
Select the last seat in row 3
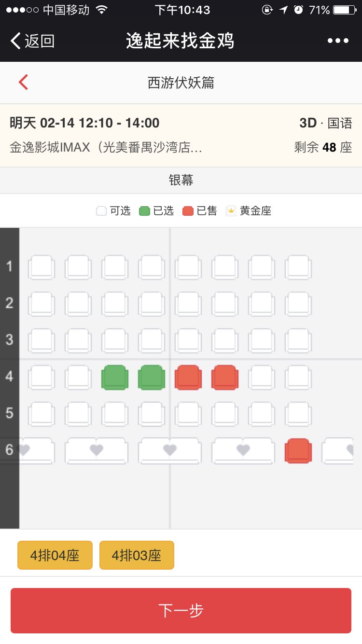pos(298,340)
